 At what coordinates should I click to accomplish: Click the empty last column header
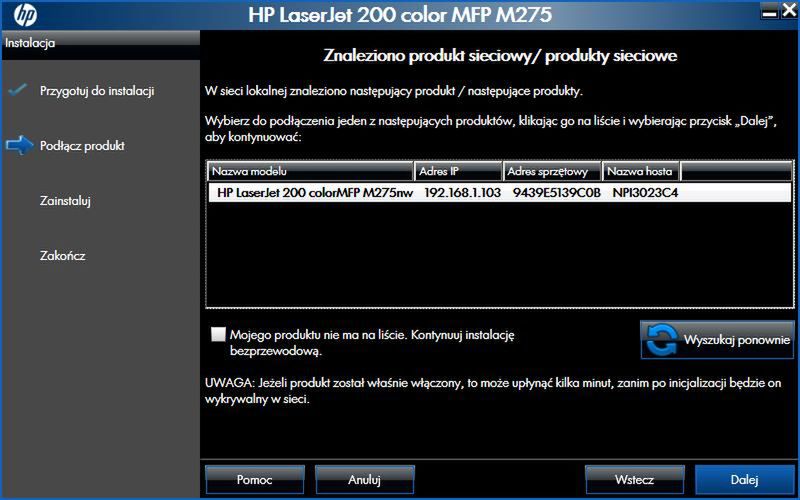coord(736,171)
